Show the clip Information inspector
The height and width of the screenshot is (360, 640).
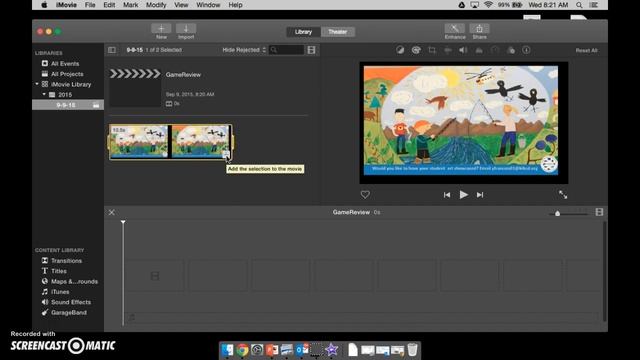click(526, 50)
